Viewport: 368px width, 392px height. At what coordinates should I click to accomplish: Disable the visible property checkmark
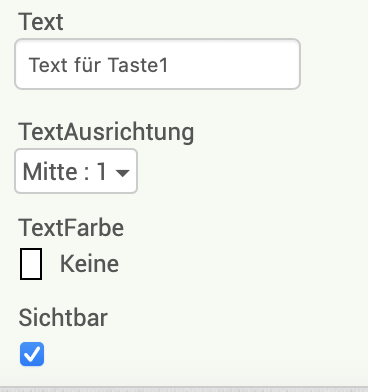[32, 354]
